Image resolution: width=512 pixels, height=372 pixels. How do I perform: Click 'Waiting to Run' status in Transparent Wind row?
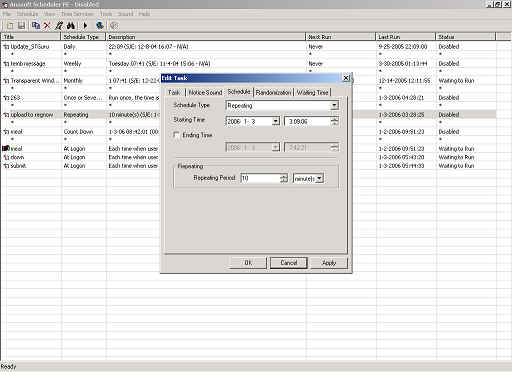click(456, 81)
